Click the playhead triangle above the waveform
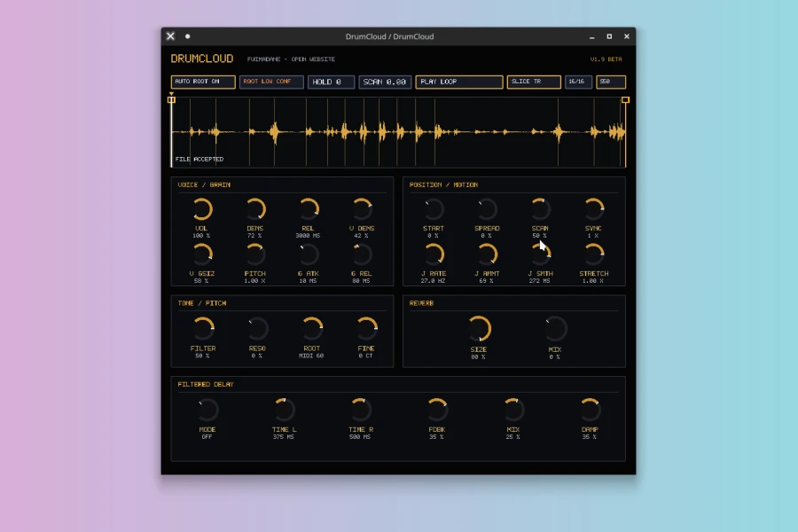The image size is (798, 532). coord(171,94)
